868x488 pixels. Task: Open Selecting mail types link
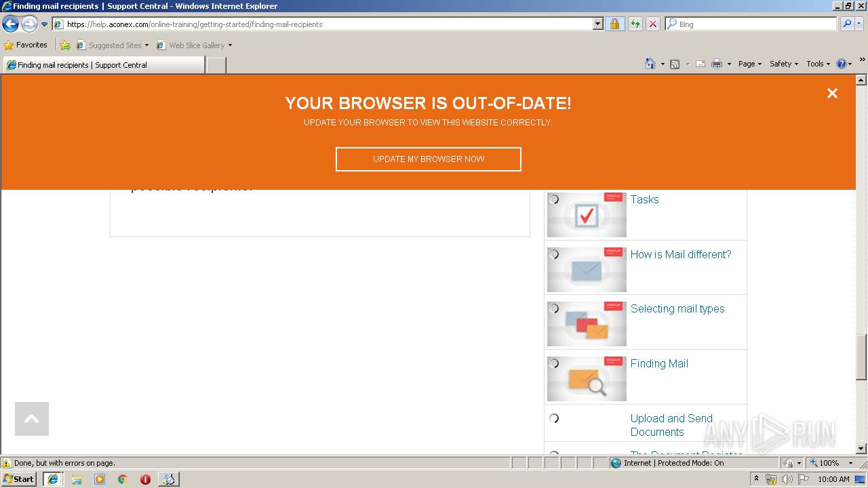(677, 308)
